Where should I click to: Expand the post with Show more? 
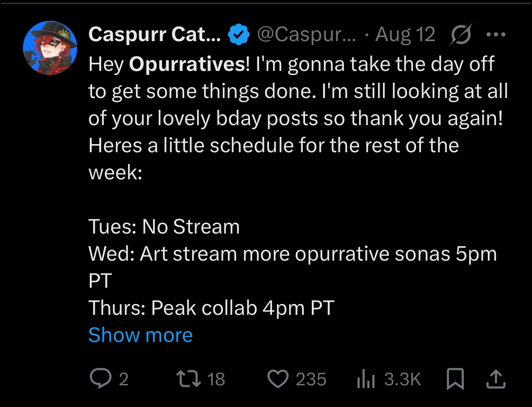click(x=140, y=335)
